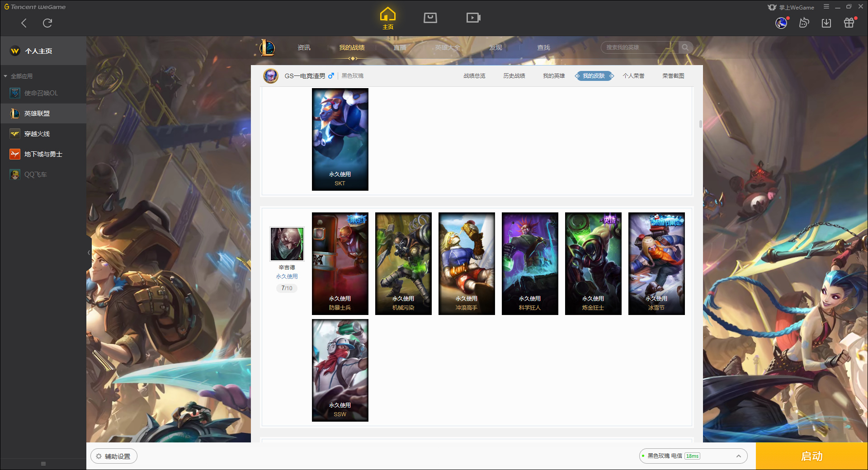Open the user avatar in title bar

(x=781, y=23)
